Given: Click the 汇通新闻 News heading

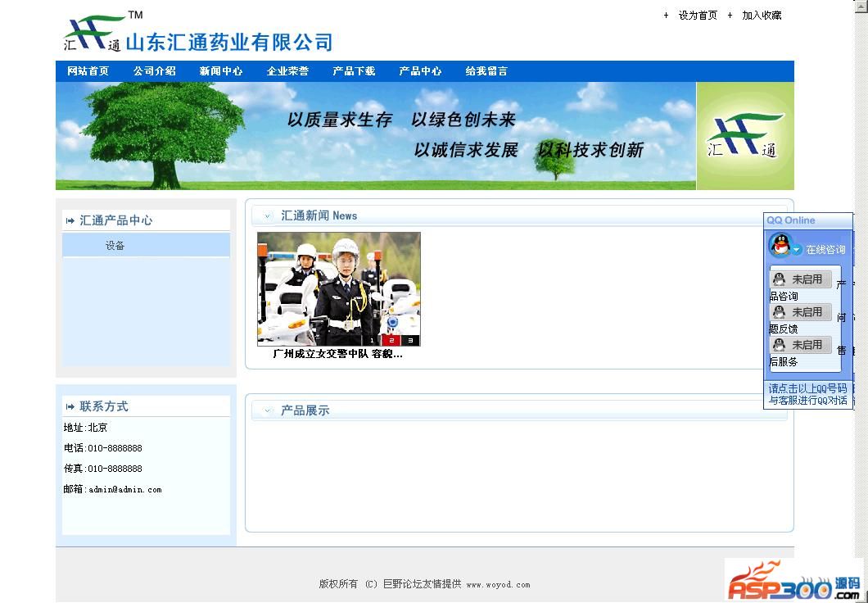Looking at the screenshot, I should (x=319, y=216).
